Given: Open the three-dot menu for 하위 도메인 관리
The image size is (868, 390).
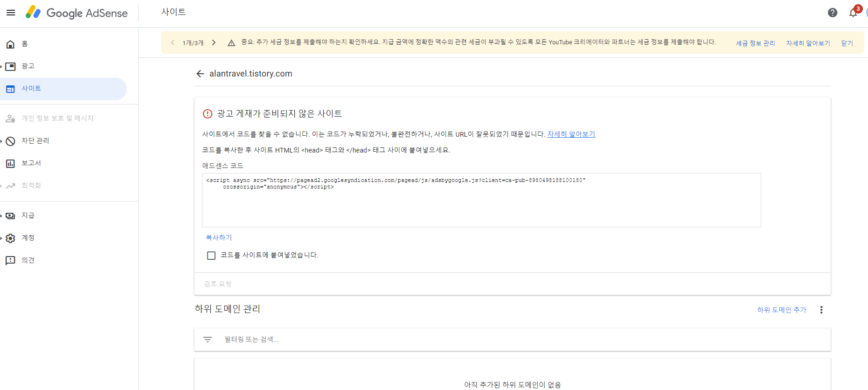Looking at the screenshot, I should (x=821, y=310).
